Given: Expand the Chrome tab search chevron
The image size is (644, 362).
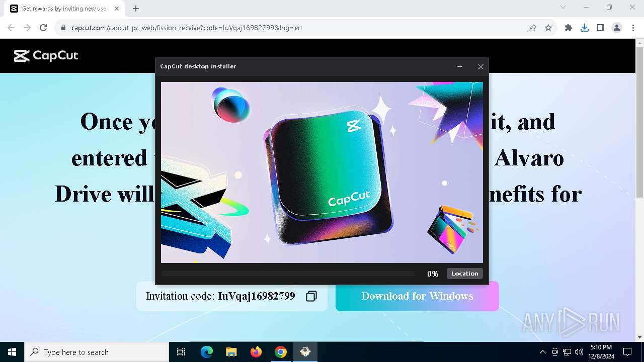Looking at the screenshot, I should tap(563, 7).
